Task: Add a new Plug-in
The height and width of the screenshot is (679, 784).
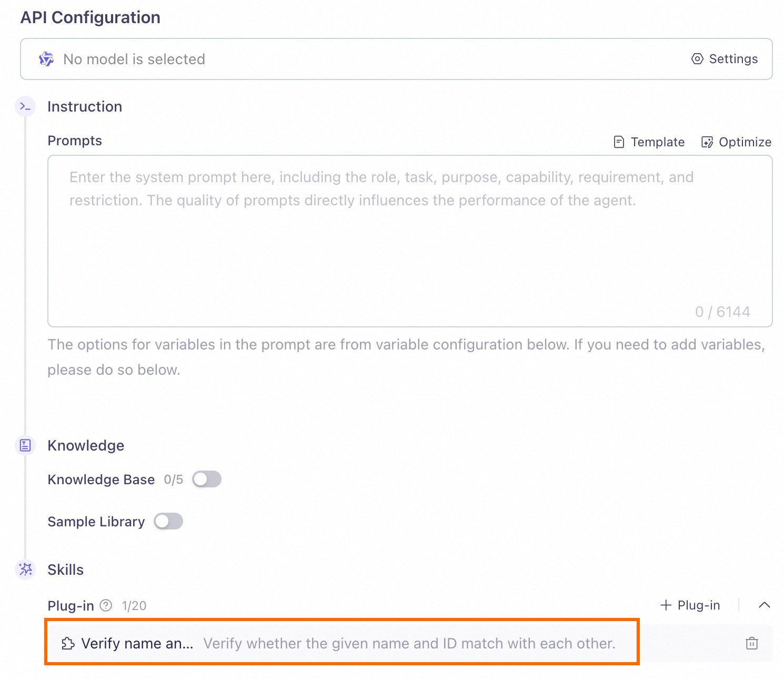Action: [690, 605]
